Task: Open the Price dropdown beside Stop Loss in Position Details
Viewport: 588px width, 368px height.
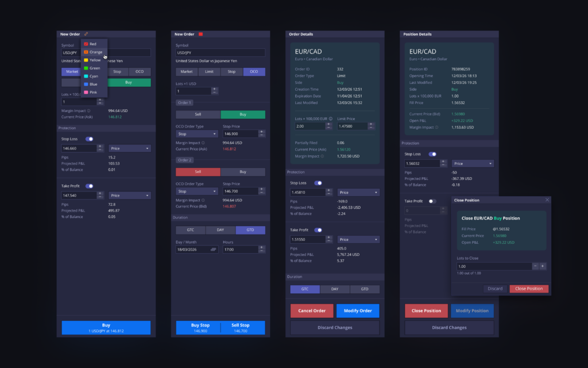Action: [x=473, y=163]
